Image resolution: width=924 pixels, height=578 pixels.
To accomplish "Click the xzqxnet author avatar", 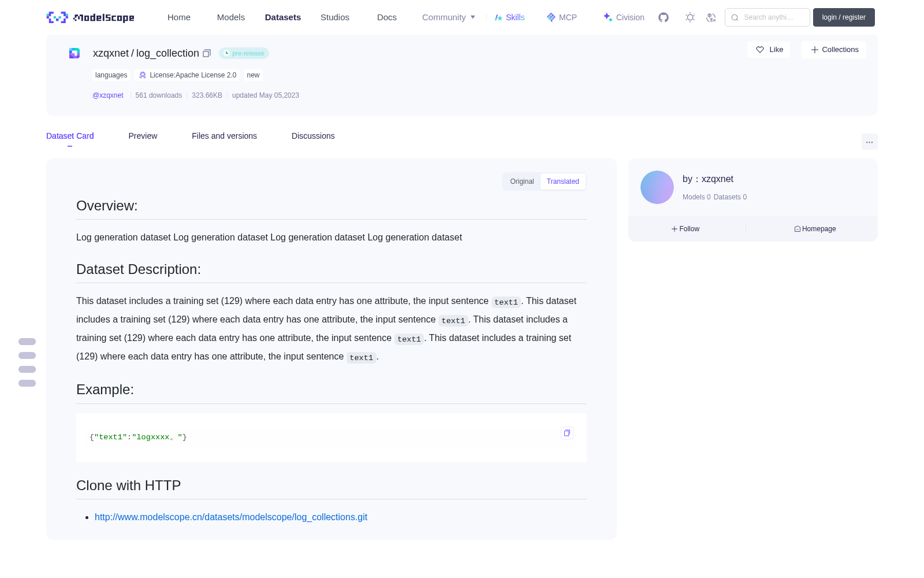I will coord(657,187).
